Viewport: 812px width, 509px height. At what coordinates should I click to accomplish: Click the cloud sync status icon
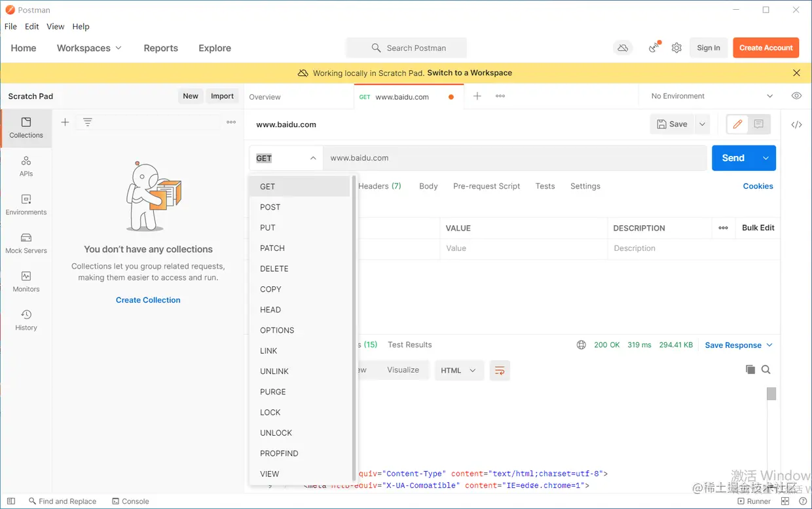pyautogui.click(x=623, y=48)
